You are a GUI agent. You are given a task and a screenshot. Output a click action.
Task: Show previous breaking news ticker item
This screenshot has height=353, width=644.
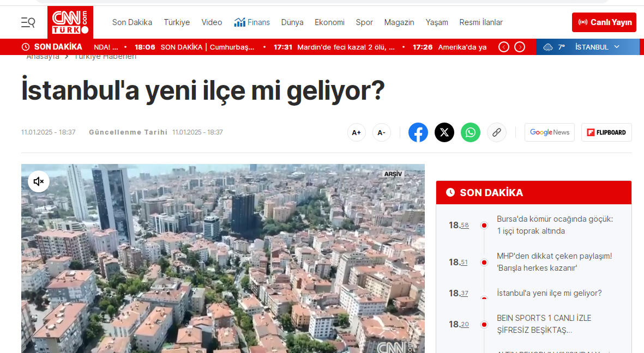(x=503, y=47)
